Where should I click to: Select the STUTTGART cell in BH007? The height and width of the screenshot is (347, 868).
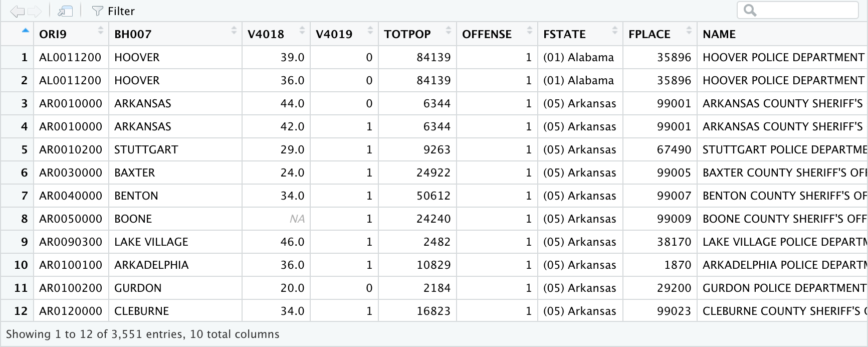coord(146,149)
